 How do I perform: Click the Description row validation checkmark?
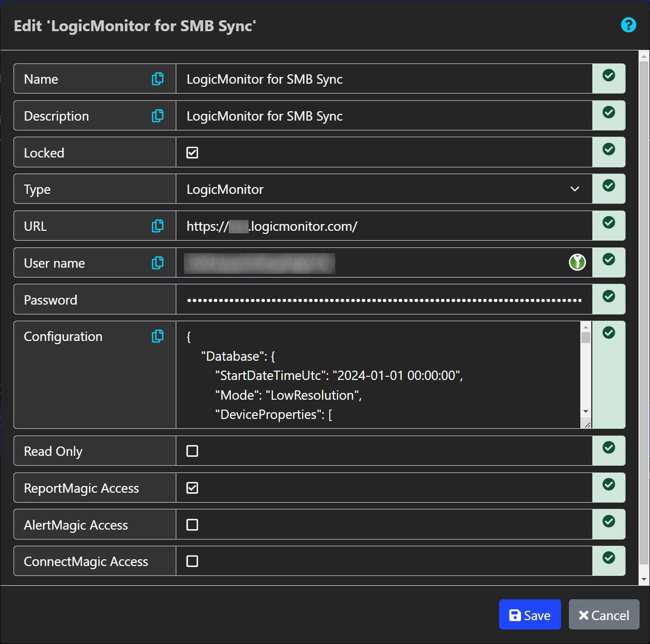pyautogui.click(x=609, y=112)
